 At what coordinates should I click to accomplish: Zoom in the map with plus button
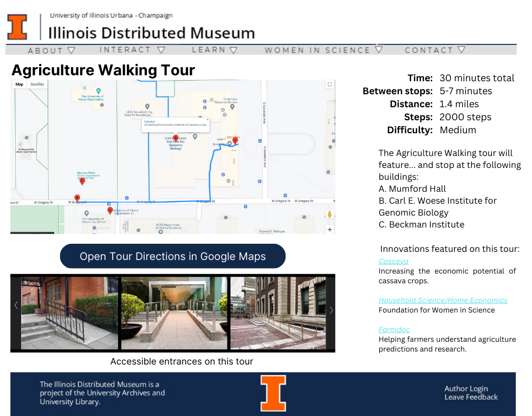[x=329, y=230]
